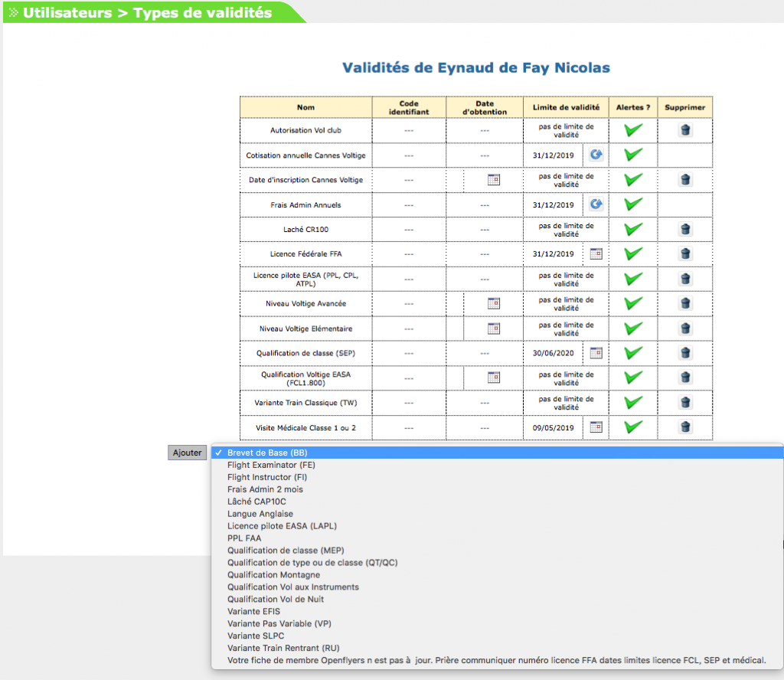Open calendar for Niveau Voltige Avancée date
This screenshot has height=680, width=784.
pos(494,303)
